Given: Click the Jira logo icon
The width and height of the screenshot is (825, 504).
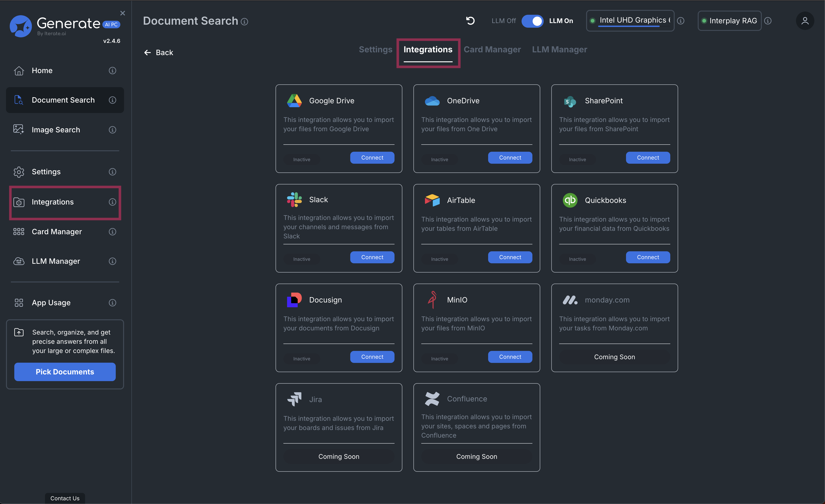Looking at the screenshot, I should (294, 399).
